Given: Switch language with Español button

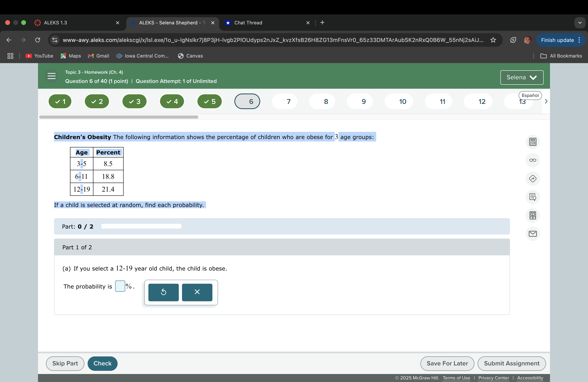Looking at the screenshot, I should tap(530, 95).
